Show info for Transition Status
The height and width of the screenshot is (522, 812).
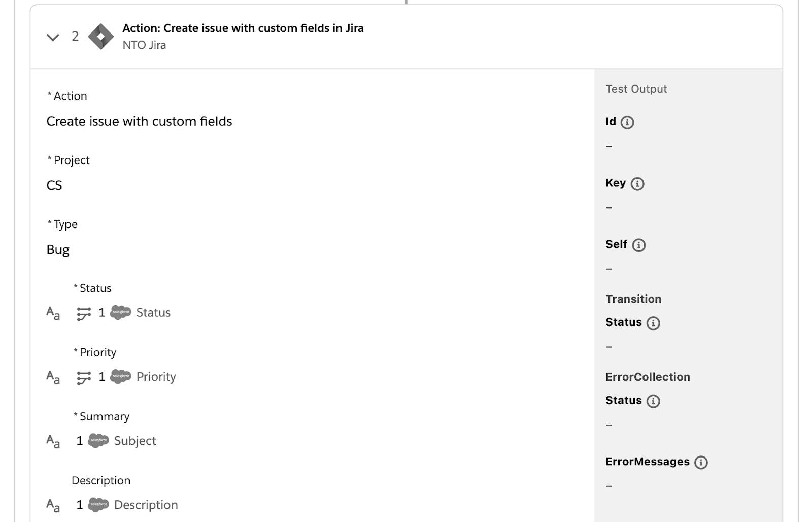(x=653, y=323)
